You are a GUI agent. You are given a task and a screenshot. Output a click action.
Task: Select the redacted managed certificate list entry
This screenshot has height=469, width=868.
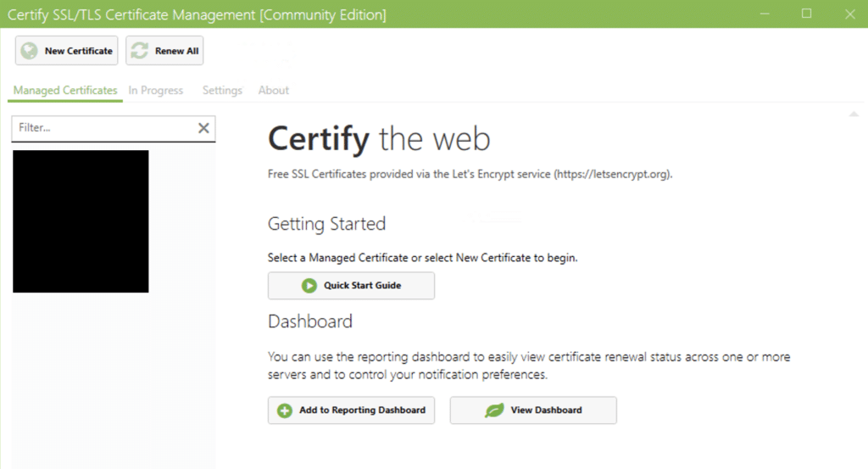pyautogui.click(x=81, y=221)
